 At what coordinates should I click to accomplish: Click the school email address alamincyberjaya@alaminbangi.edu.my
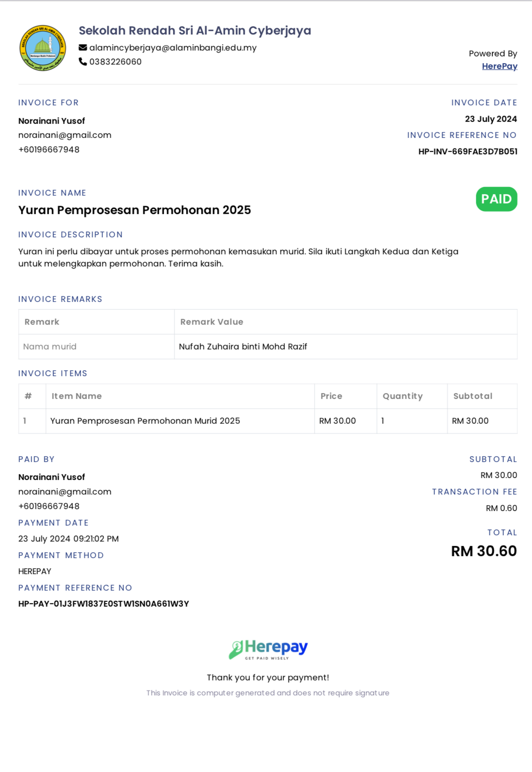tap(173, 48)
